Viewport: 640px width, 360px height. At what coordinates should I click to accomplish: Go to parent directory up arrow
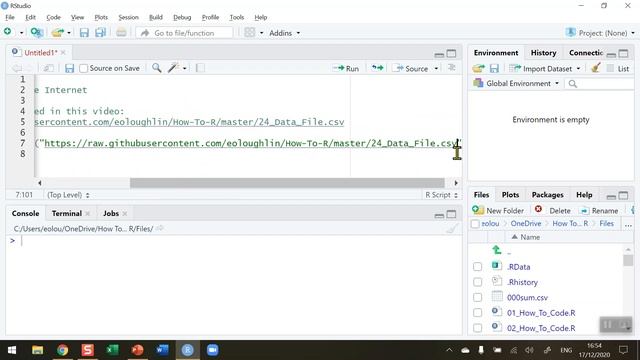[x=497, y=250]
